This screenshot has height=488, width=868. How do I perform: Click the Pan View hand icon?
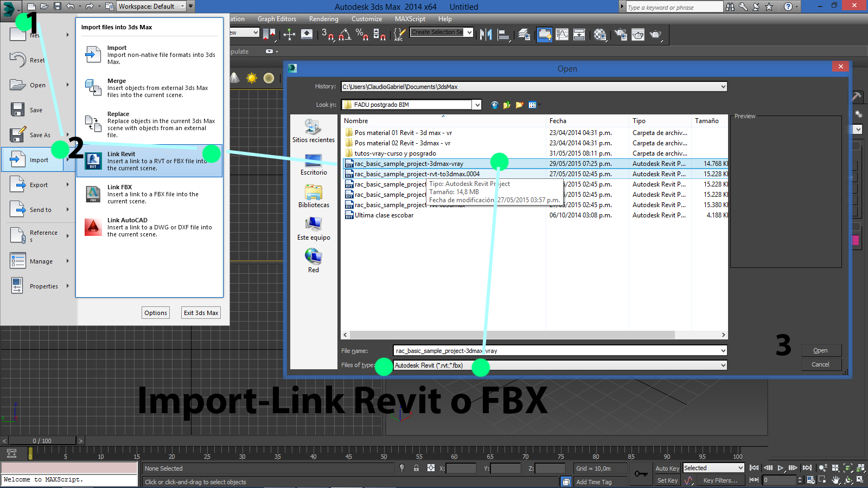pyautogui.click(x=835, y=480)
